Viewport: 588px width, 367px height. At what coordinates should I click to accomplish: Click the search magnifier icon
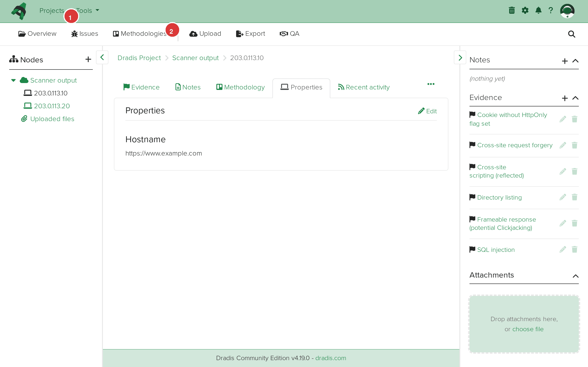[x=571, y=34]
